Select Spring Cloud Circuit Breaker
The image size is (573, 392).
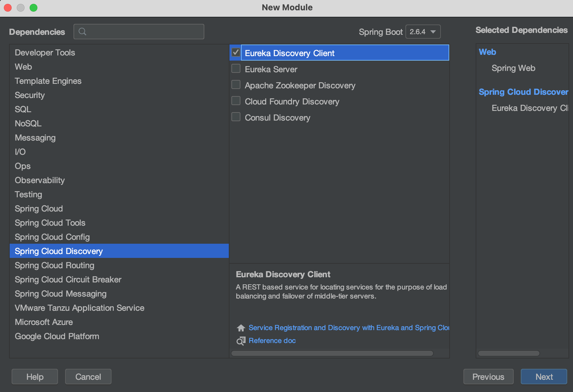tap(119, 279)
